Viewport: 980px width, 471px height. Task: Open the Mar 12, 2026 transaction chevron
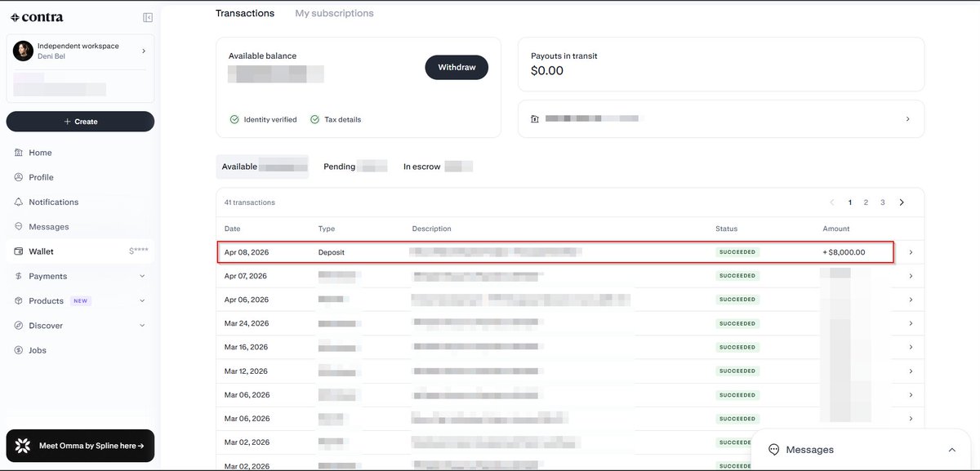(x=911, y=371)
